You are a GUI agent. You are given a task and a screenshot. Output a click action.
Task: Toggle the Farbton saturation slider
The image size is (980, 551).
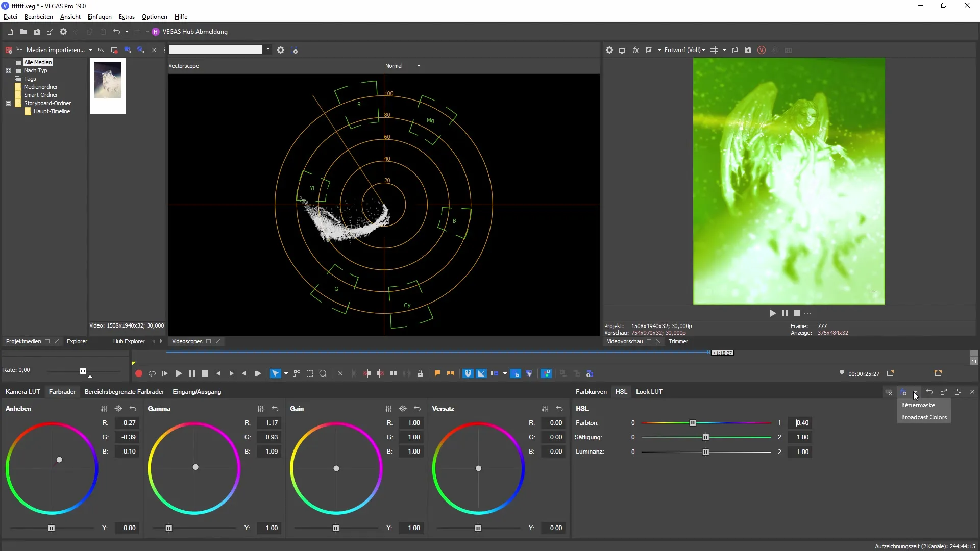pos(694,422)
